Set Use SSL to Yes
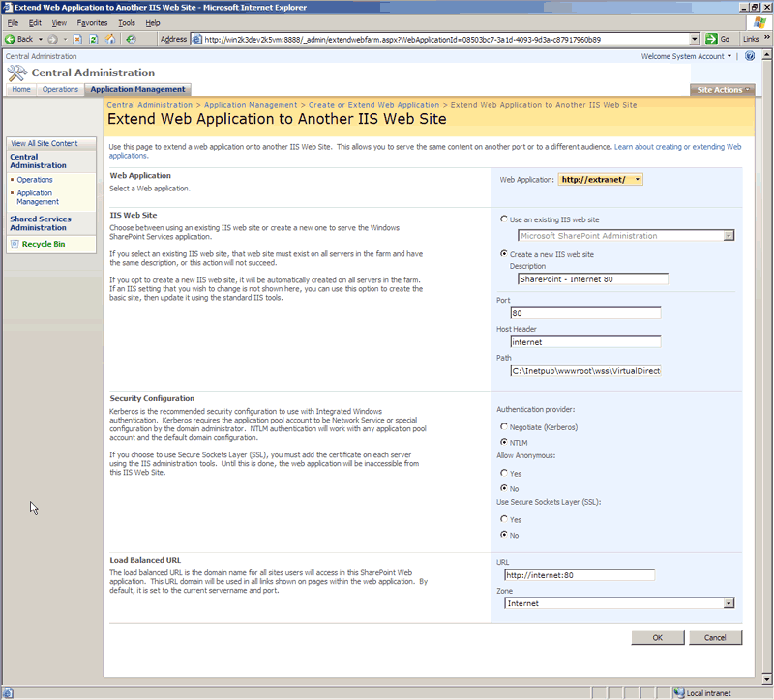This screenshot has width=774, height=700. coord(503,519)
